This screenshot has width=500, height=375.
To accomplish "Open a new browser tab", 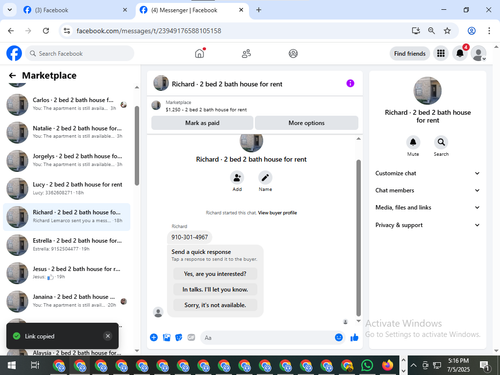I will coord(259,10).
